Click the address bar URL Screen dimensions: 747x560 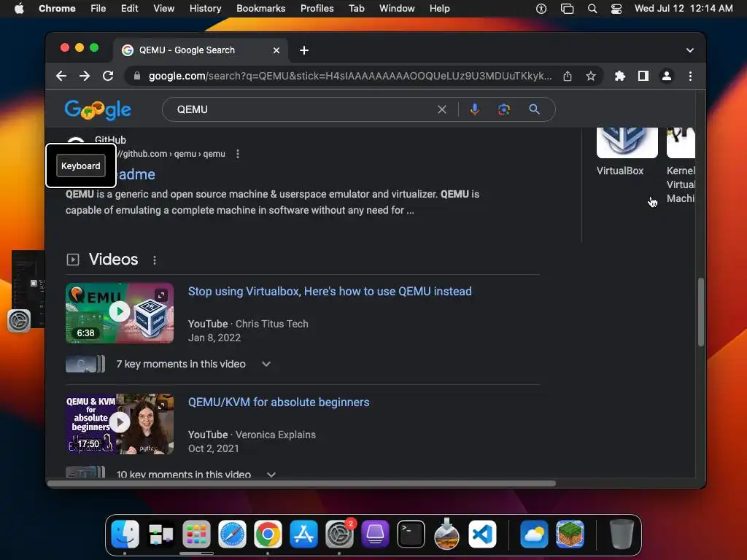tap(350, 76)
